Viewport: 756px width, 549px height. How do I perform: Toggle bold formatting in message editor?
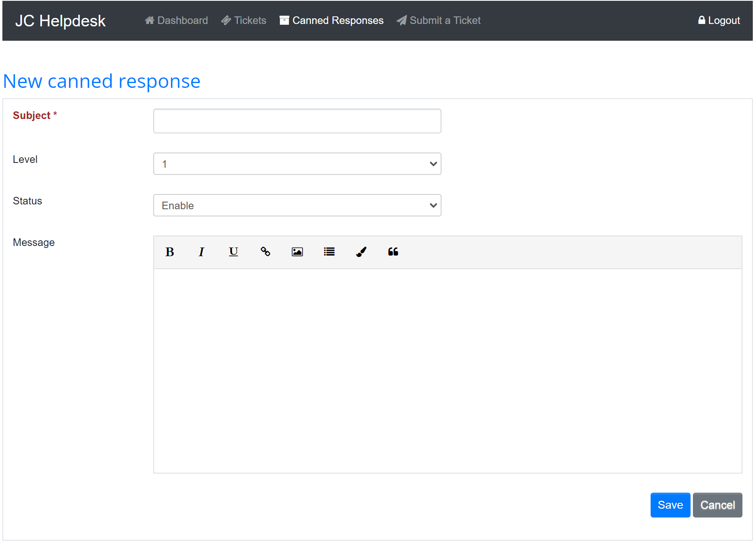(170, 252)
